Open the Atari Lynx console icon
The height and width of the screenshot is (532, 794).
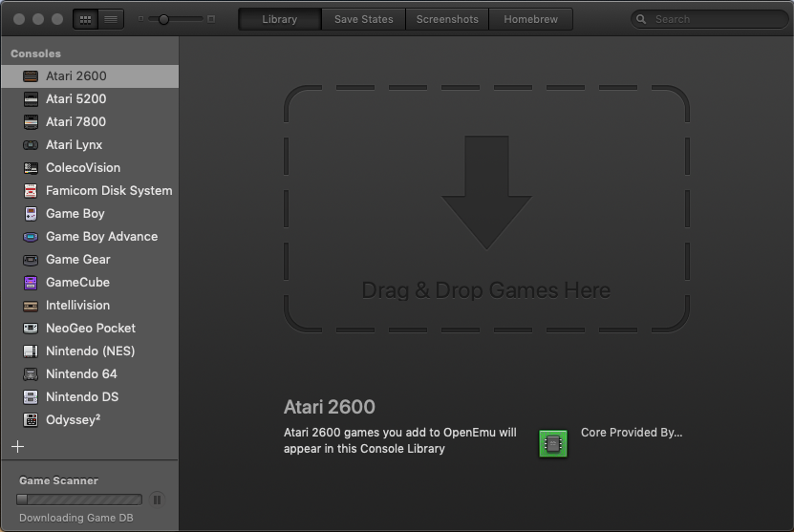pyautogui.click(x=31, y=145)
